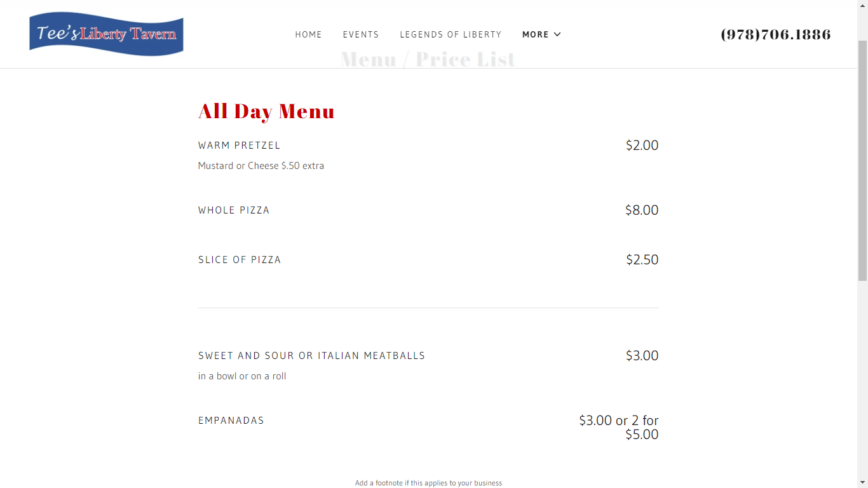Click the Whole Pizza item name
Screen dimensions: 868x488
[234, 210]
